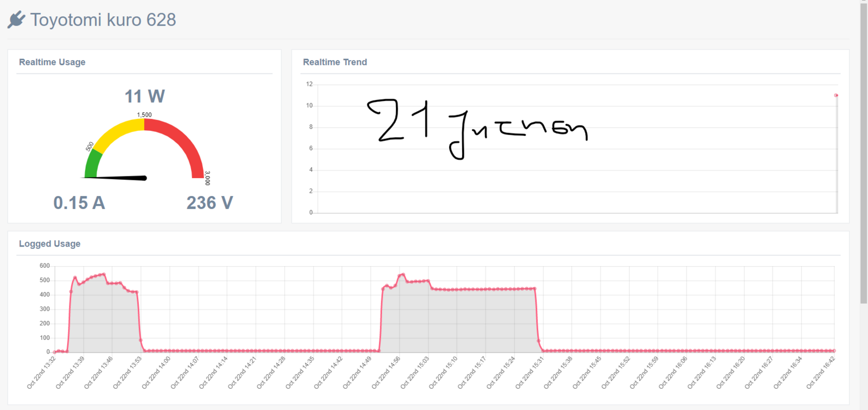
Task: Select the 0.15 A current reading
Action: point(79,203)
